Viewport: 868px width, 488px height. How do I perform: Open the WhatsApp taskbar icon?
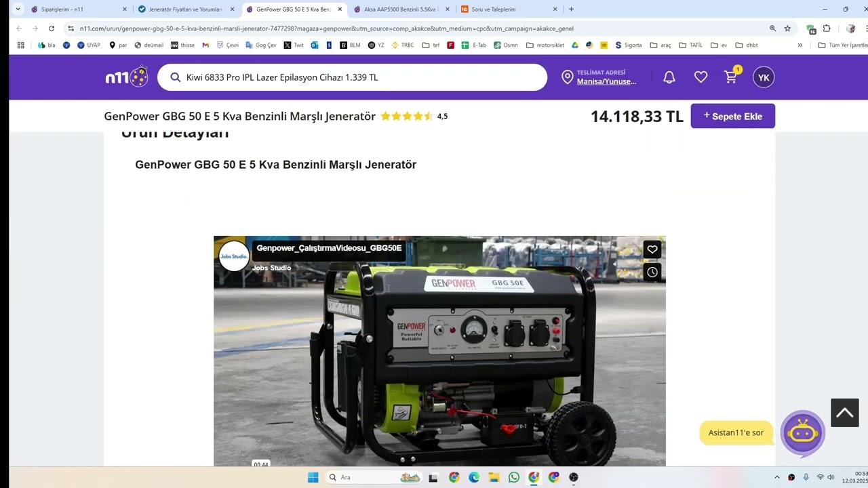point(514,477)
